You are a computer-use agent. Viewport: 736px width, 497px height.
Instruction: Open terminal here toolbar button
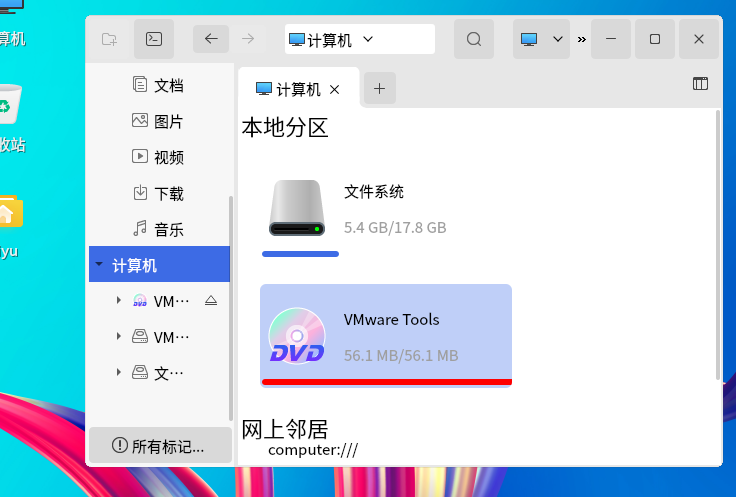(x=154, y=39)
